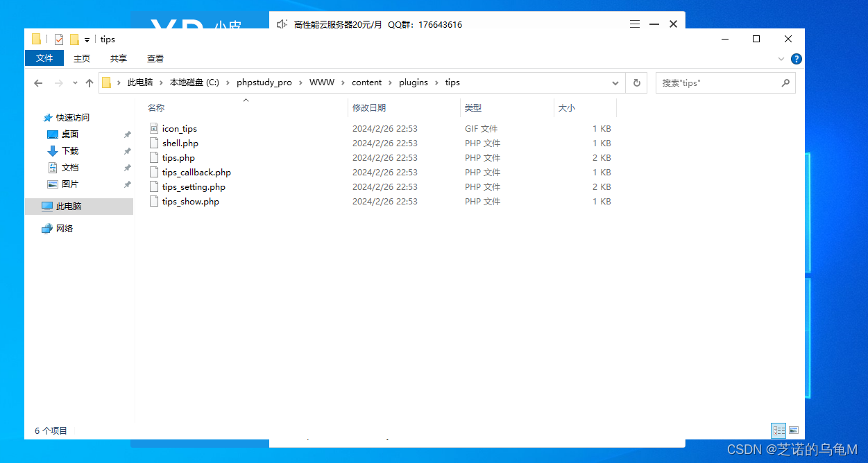Click properties checkmark in quick access toolbar
The image size is (868, 463).
(x=59, y=40)
